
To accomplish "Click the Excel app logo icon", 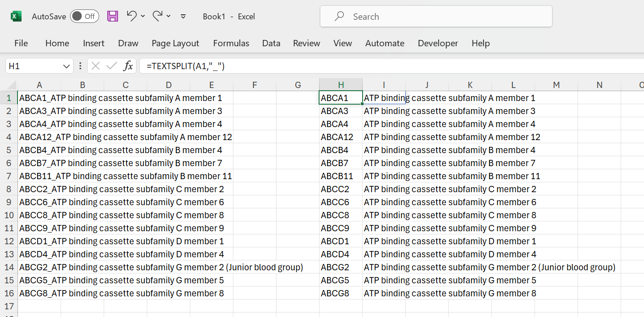I will coord(16,17).
